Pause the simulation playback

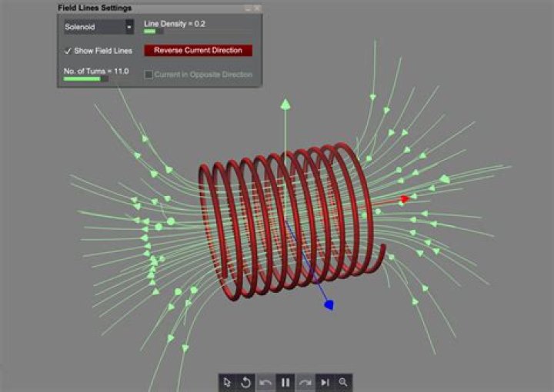[x=285, y=383]
